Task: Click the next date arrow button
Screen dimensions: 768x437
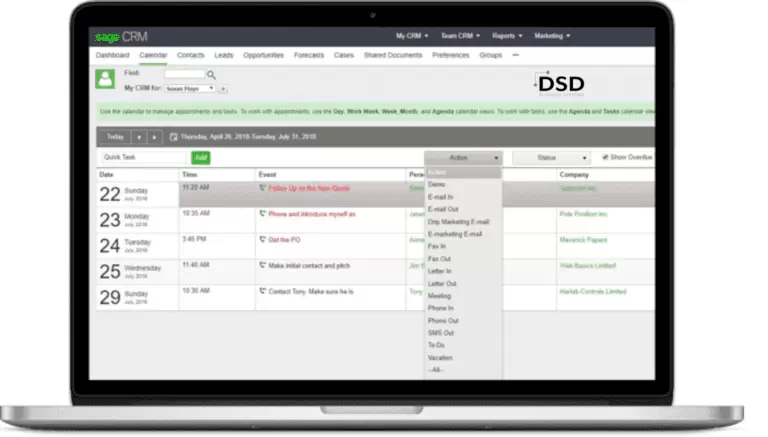Action: point(154,137)
